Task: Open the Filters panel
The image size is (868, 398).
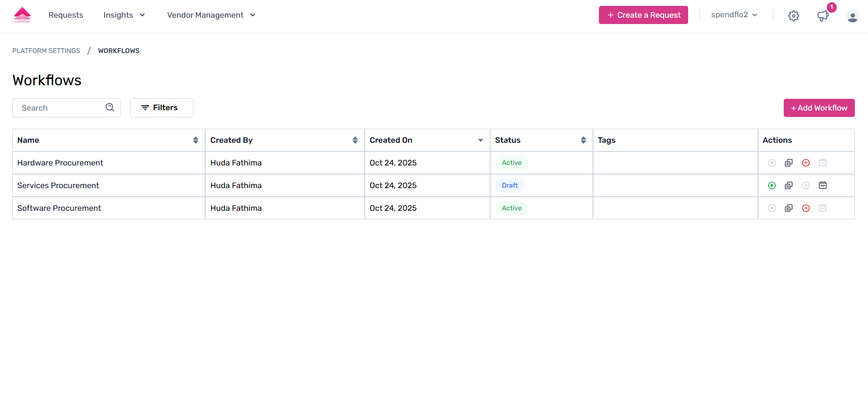Action: click(162, 108)
